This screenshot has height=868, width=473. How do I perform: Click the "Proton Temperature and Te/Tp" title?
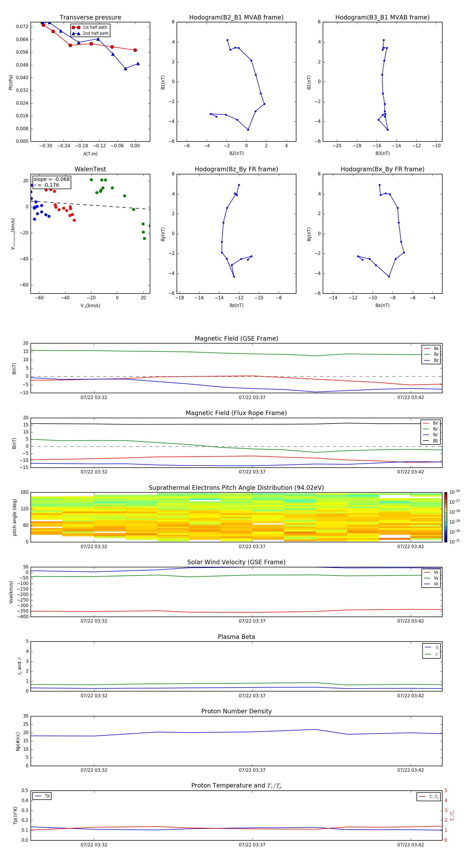(236, 786)
